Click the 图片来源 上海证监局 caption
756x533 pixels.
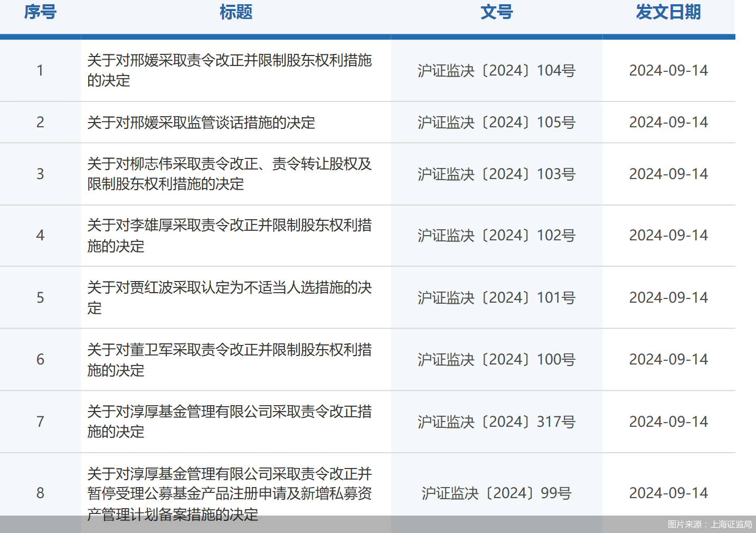point(710,525)
